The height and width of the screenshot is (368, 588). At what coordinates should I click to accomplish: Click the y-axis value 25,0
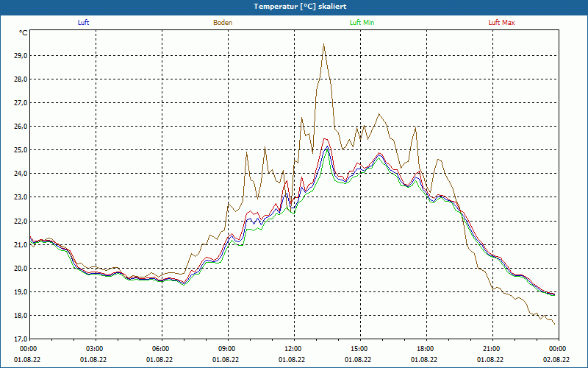21,150
